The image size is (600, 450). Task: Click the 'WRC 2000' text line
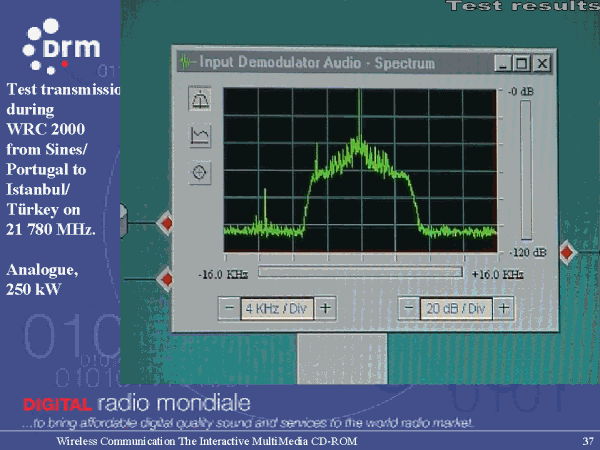coord(46,129)
